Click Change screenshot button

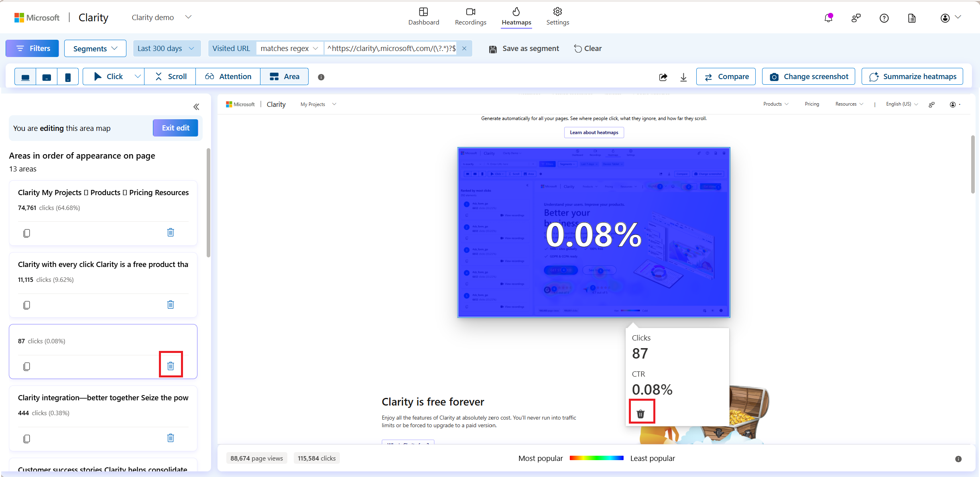pos(808,77)
